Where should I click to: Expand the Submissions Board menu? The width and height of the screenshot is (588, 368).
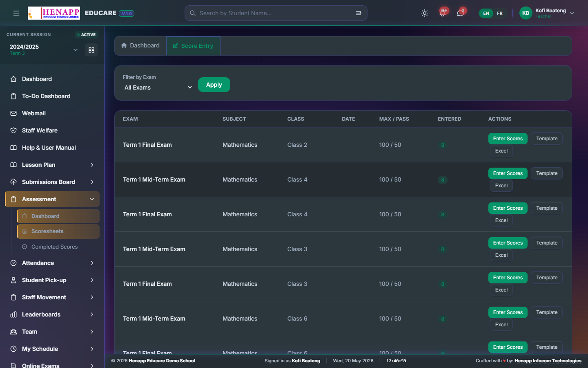[x=52, y=182]
